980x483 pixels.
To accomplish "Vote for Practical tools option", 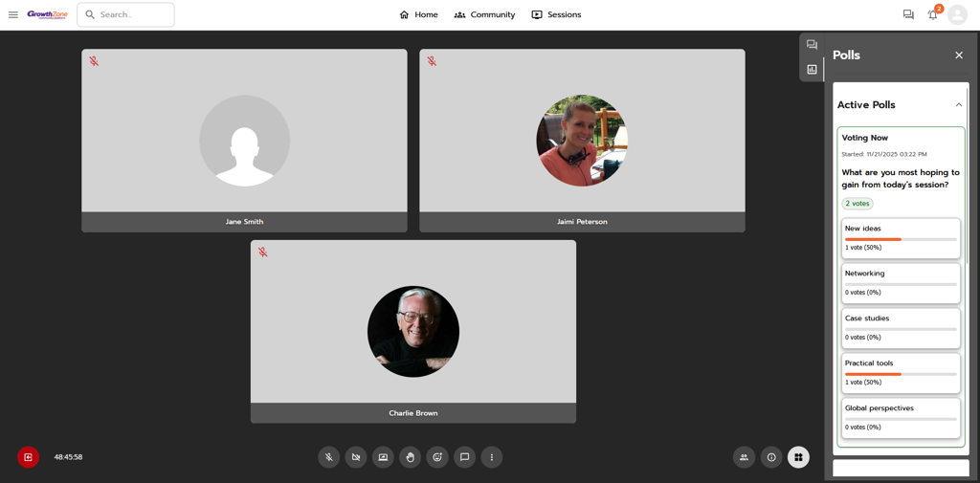I will pyautogui.click(x=901, y=373).
